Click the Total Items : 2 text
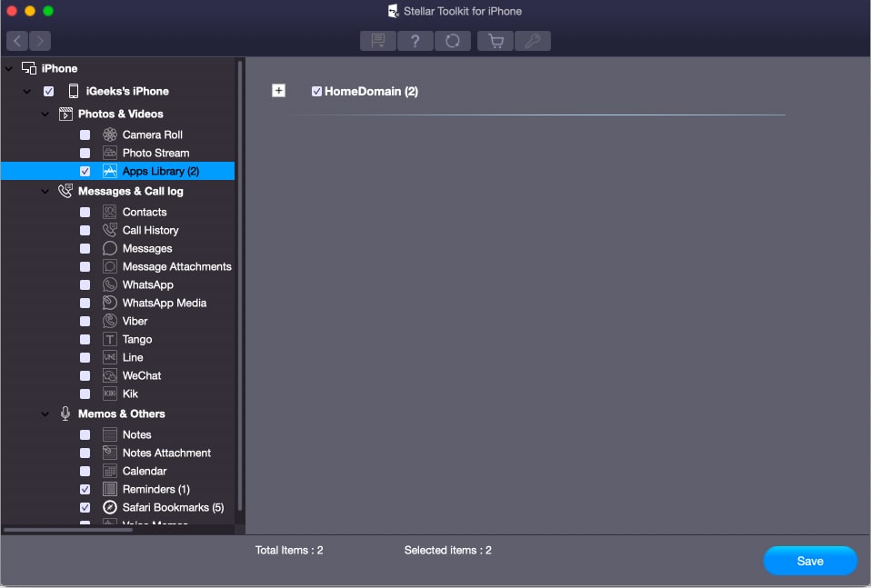 [x=289, y=550]
